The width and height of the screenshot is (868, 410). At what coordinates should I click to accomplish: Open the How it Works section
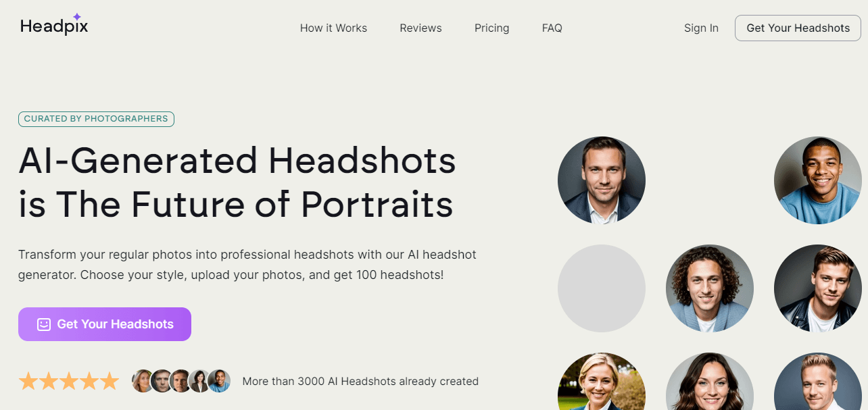333,28
